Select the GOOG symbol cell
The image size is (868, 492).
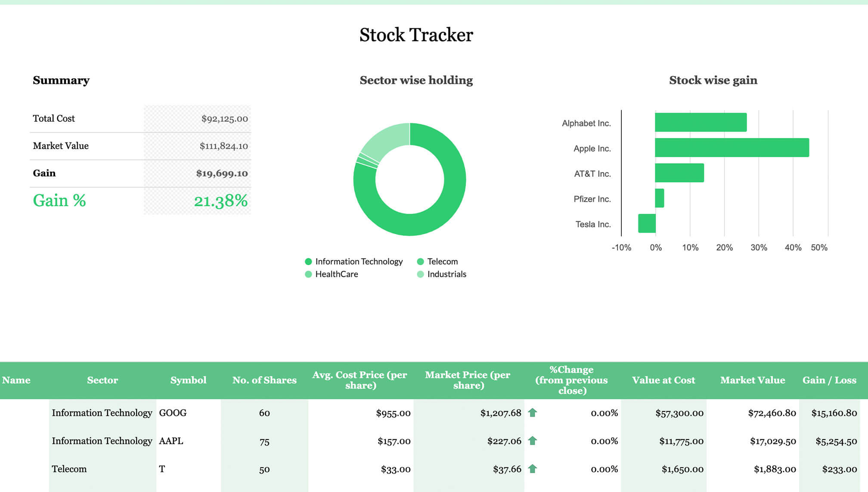pos(173,413)
